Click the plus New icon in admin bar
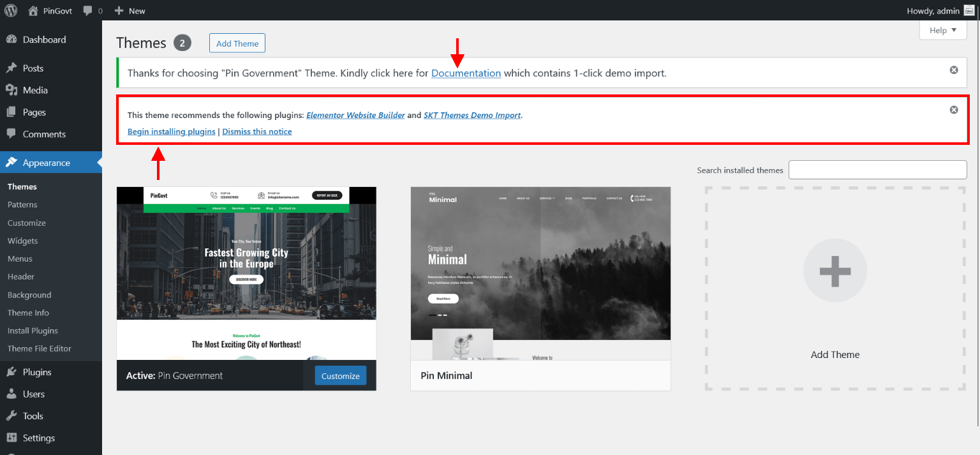980x455 pixels. [x=119, y=11]
